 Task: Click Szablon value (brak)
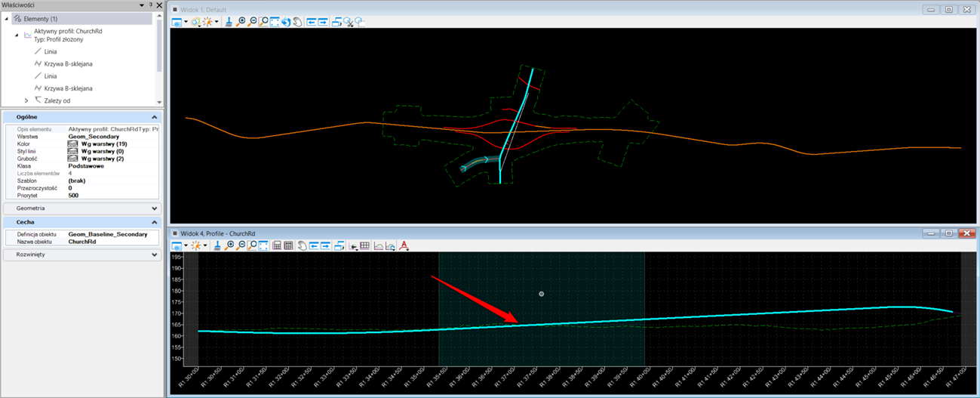coord(76,181)
